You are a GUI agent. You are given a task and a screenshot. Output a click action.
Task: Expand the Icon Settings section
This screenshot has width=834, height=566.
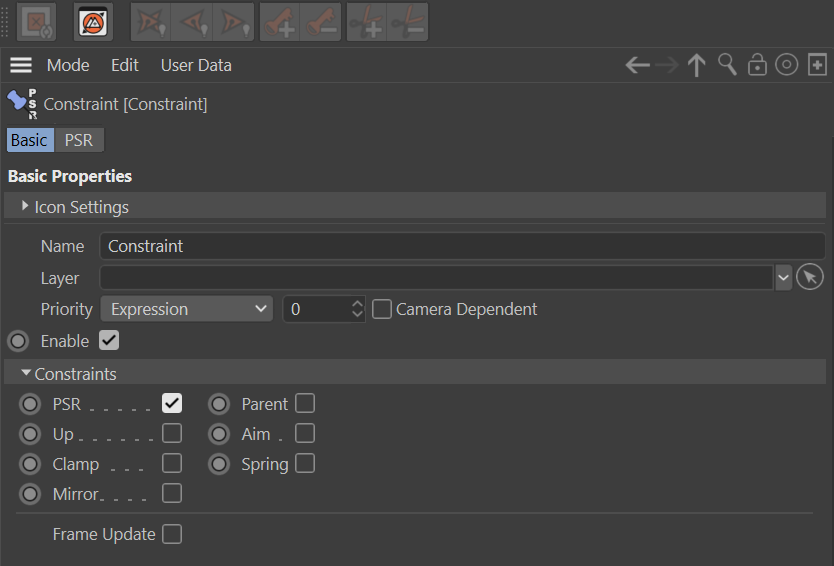point(25,207)
